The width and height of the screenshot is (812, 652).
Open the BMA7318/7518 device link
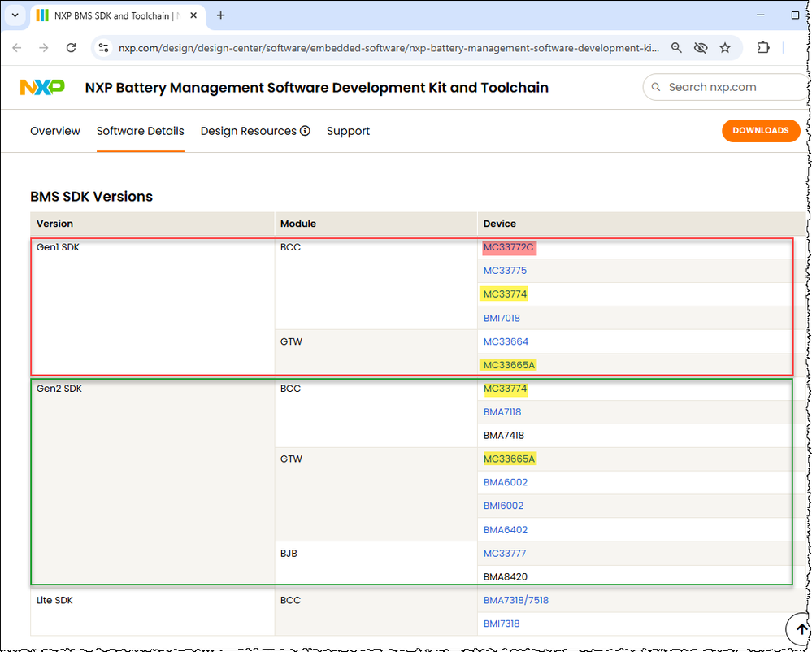pyautogui.click(x=515, y=600)
